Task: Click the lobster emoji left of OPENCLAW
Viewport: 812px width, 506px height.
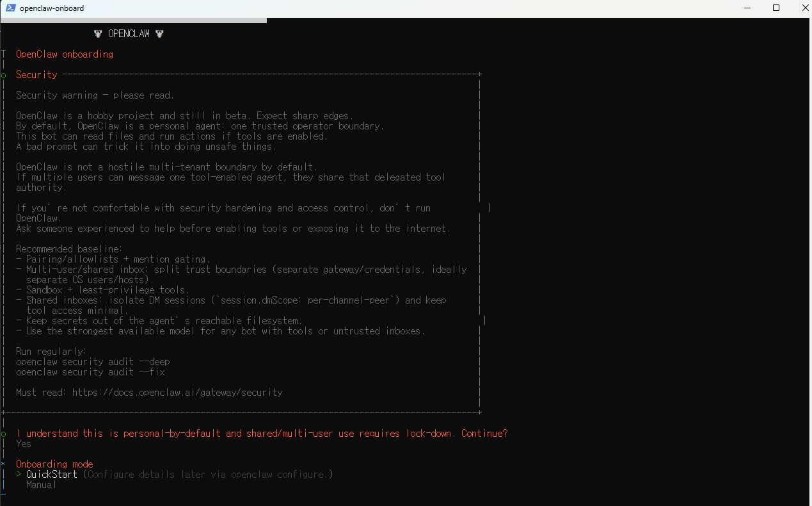Action: click(98, 34)
